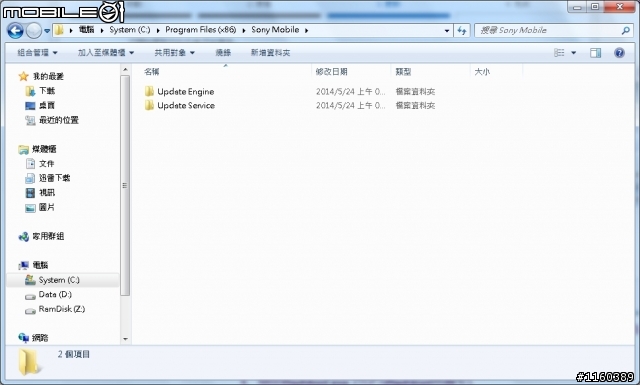Select the Update Service folder icon
Image resolution: width=640 pixels, height=385 pixels.
click(149, 105)
